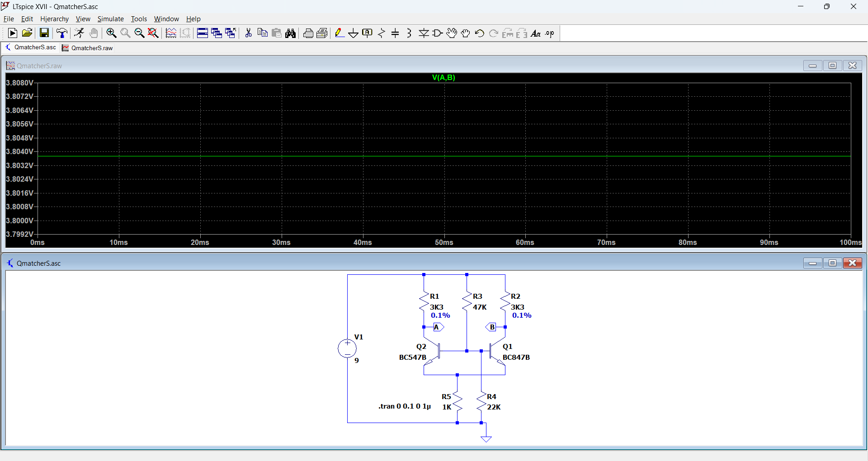The height and width of the screenshot is (461, 868).
Task: Click the R3 47K value text
Action: [x=480, y=307]
